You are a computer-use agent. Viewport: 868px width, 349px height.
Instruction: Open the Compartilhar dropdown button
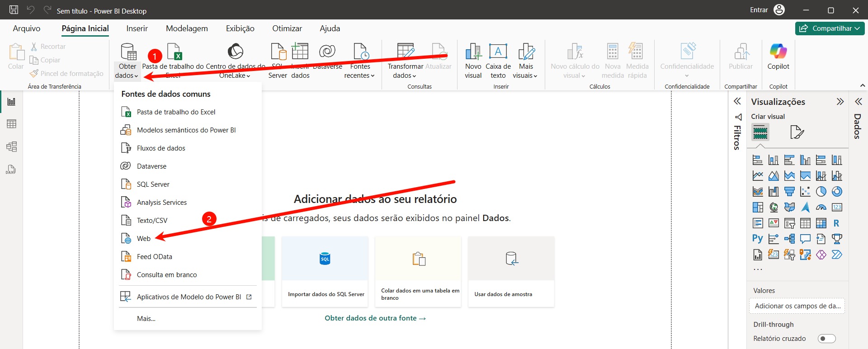pos(830,28)
